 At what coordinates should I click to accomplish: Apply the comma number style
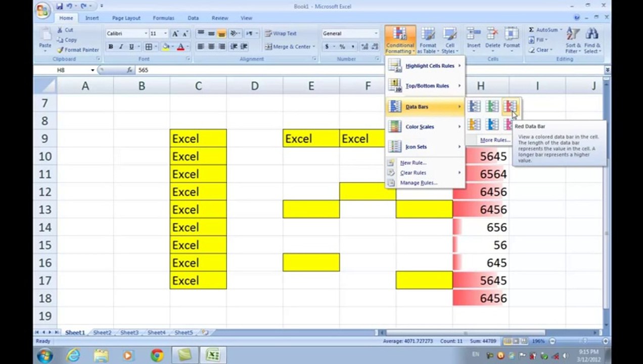tap(352, 47)
